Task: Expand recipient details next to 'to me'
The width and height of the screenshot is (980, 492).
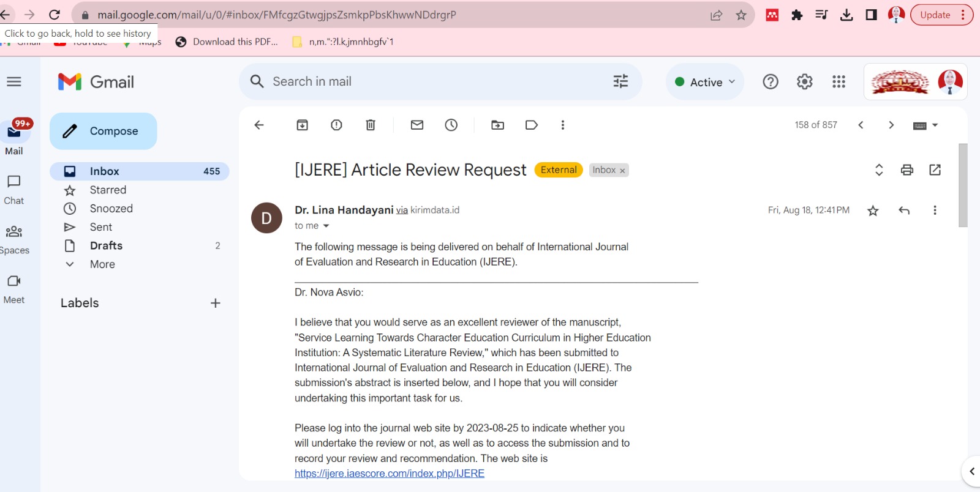Action: [x=326, y=226]
